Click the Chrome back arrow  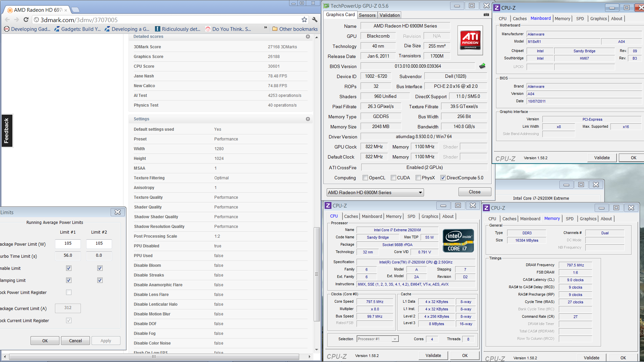point(7,20)
